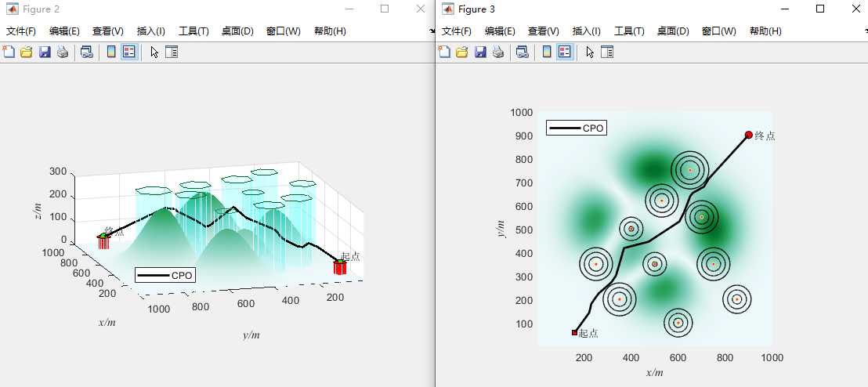Expand the 文件(F) menu in Figure 2
The image size is (868, 387).
(21, 31)
